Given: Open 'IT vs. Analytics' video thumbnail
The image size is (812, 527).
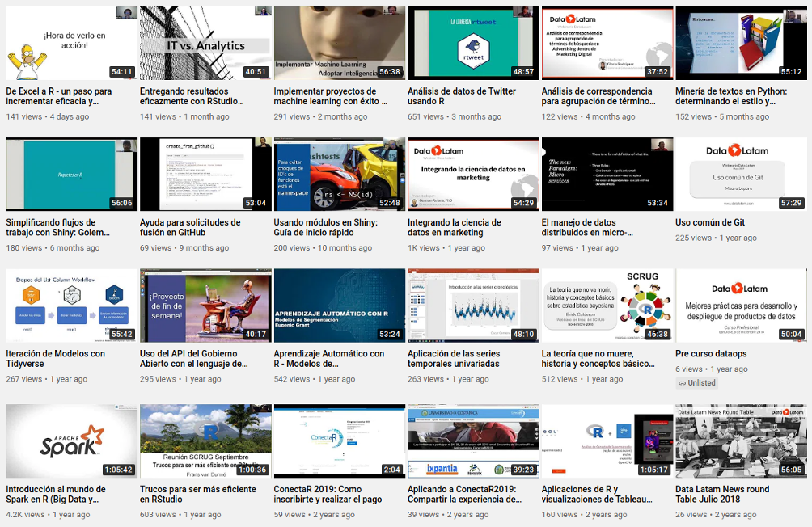Looking at the screenshot, I should click(205, 44).
